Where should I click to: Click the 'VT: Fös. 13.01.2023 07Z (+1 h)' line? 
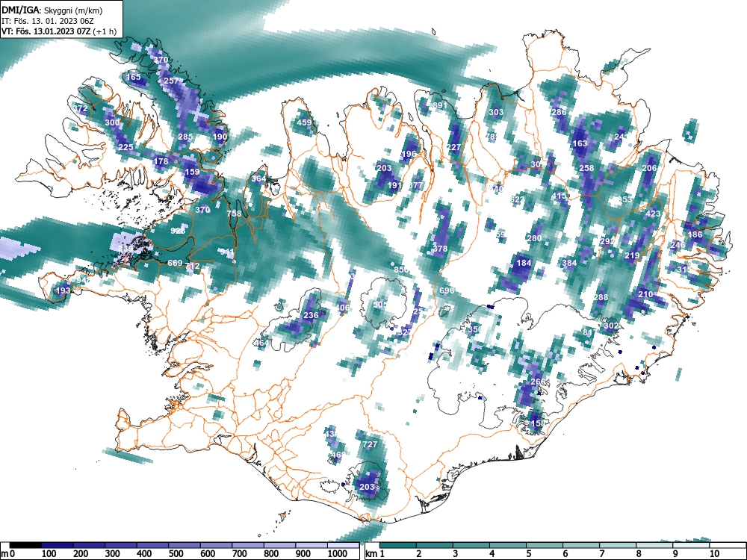(59, 31)
